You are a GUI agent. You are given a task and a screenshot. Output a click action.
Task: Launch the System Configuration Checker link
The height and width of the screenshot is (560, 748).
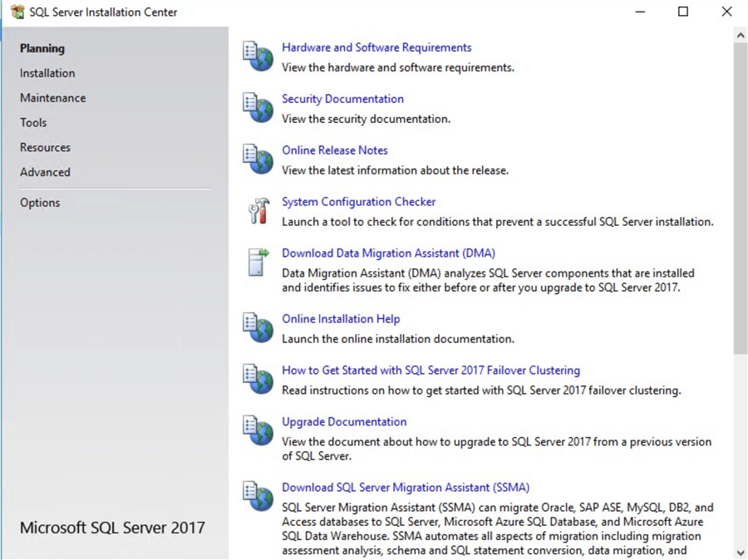click(358, 201)
